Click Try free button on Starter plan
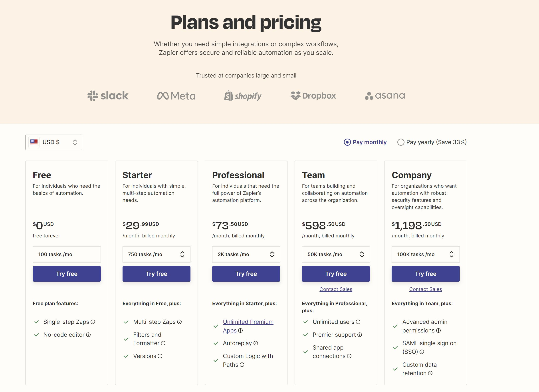 pos(156,273)
